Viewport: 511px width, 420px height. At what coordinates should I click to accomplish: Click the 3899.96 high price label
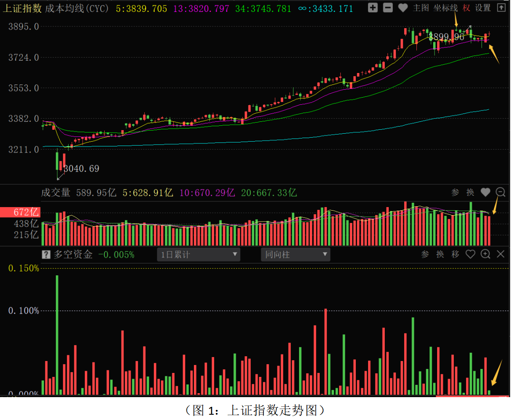[x=446, y=37]
